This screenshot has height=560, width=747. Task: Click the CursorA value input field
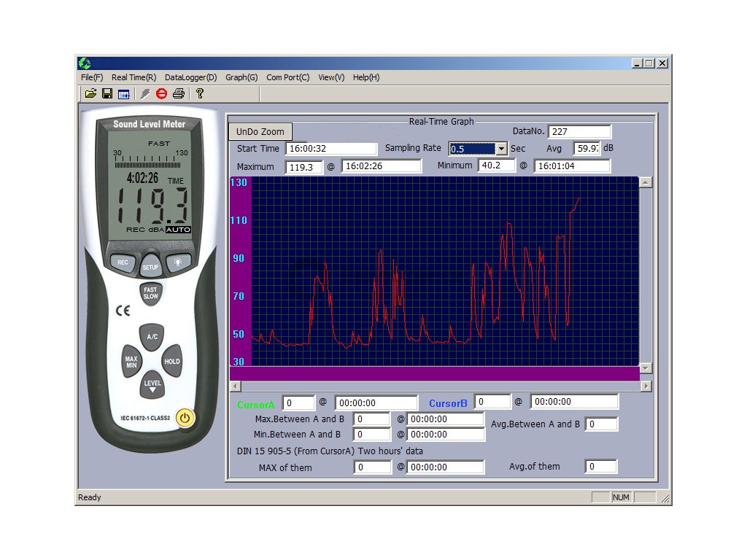298,402
